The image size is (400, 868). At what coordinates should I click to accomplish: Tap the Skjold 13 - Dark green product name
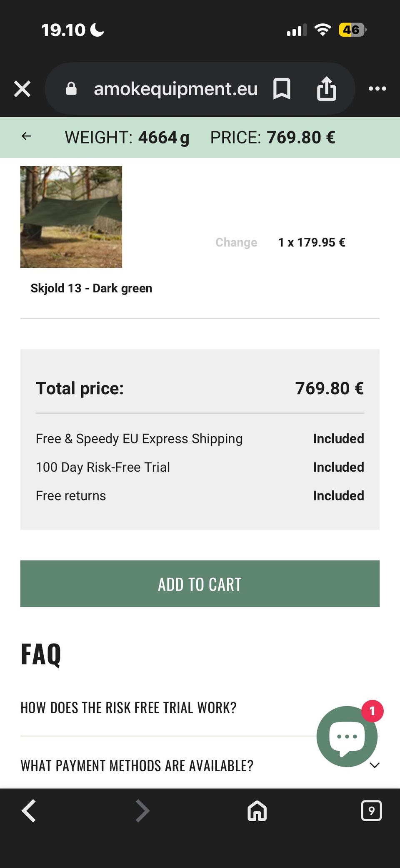click(x=91, y=288)
